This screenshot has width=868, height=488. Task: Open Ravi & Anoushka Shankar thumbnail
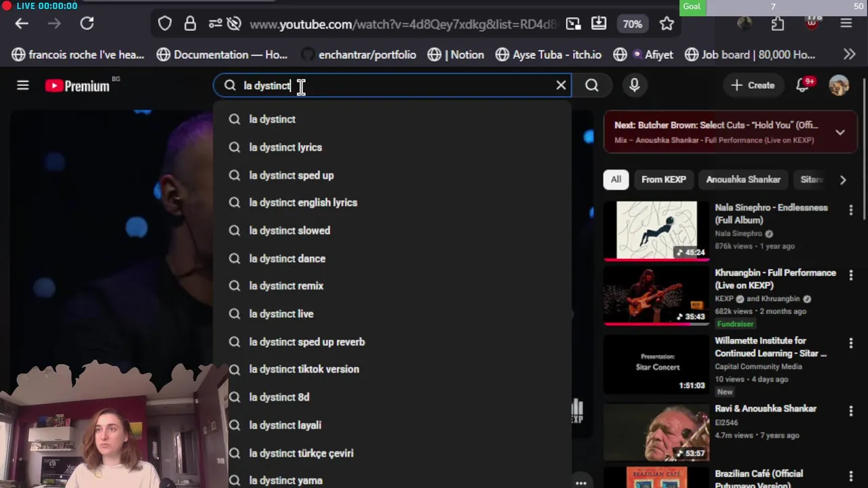point(656,432)
